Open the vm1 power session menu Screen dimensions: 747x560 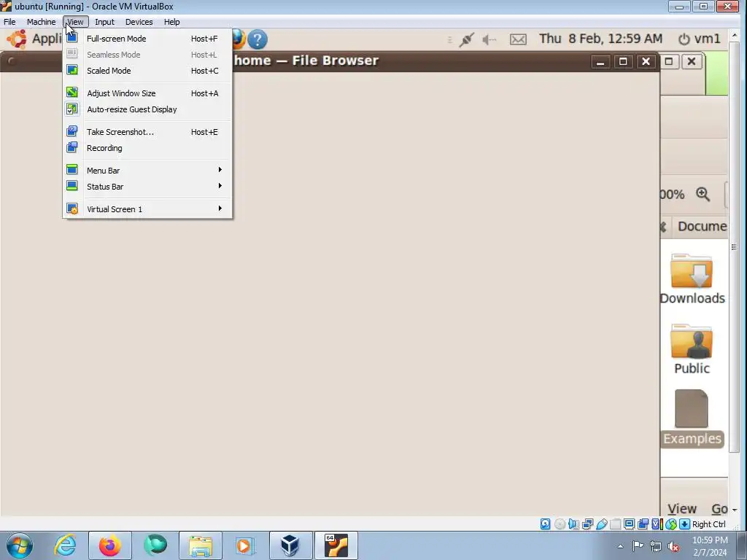(x=700, y=39)
